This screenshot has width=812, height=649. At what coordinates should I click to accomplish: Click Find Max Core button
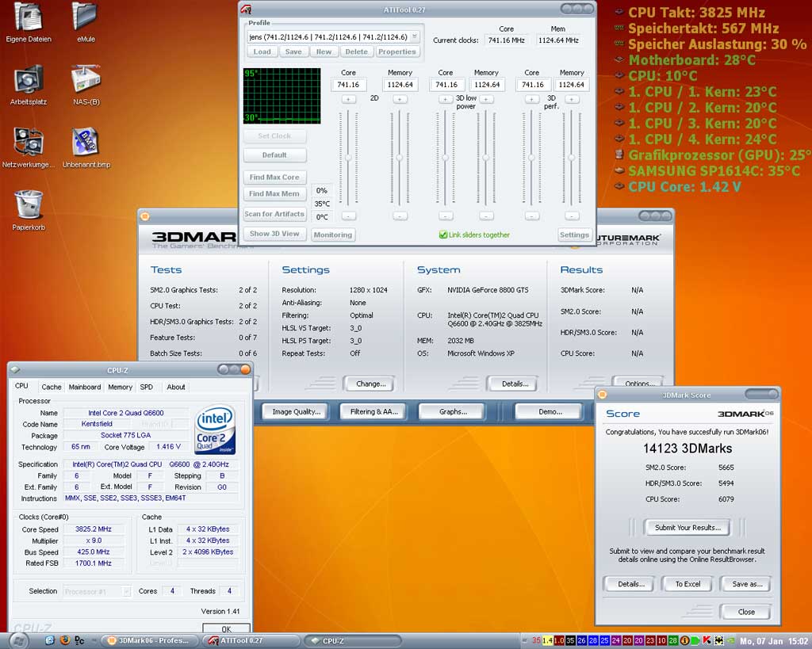pos(274,177)
